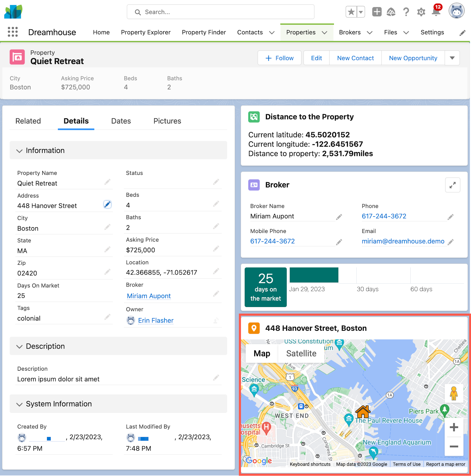The width and height of the screenshot is (471, 476).
Task: Open the App Launcher grid icon
Action: click(13, 32)
